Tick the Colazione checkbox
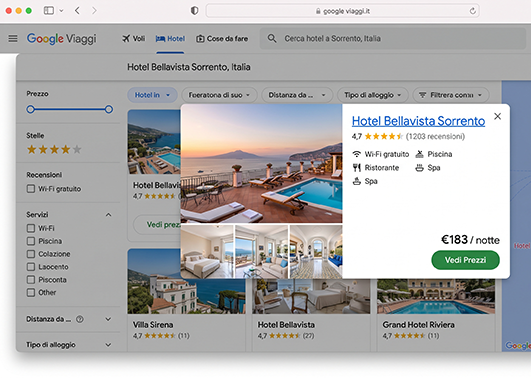This screenshot has width=531, height=378. pyautogui.click(x=31, y=254)
